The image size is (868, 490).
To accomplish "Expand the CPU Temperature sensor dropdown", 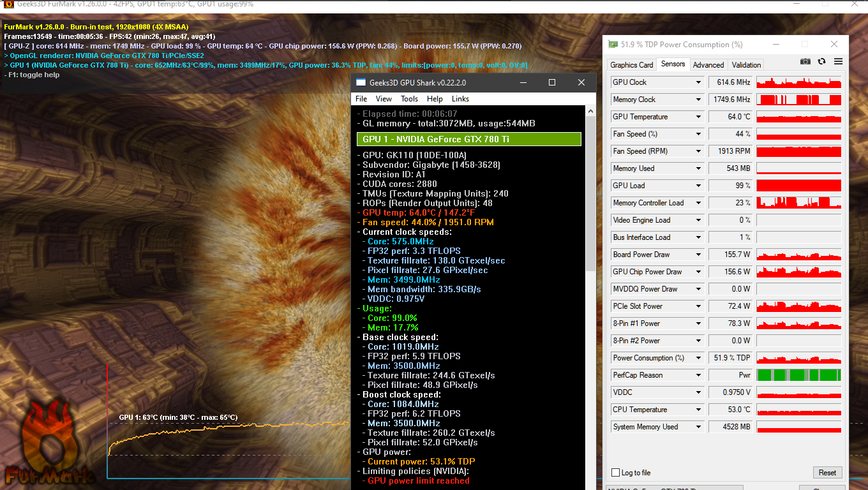I will click(698, 410).
